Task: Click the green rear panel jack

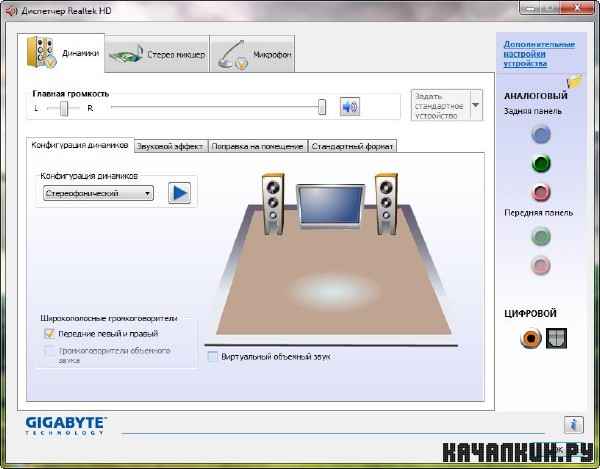Action: 541,163
